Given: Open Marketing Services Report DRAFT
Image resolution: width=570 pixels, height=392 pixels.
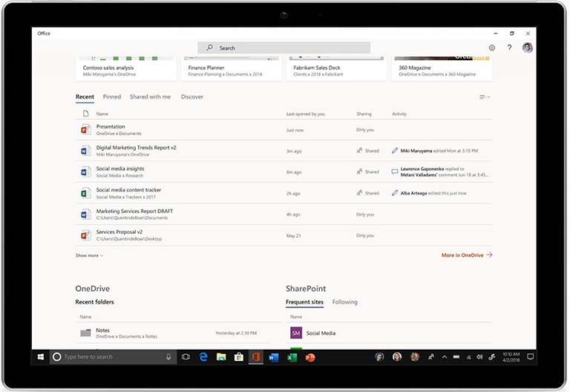Looking at the screenshot, I should (134, 211).
